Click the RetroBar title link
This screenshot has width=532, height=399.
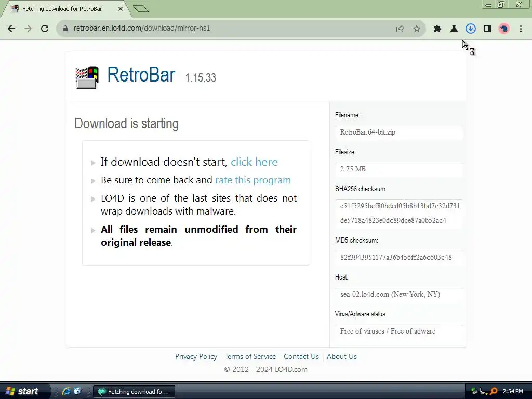click(x=141, y=75)
